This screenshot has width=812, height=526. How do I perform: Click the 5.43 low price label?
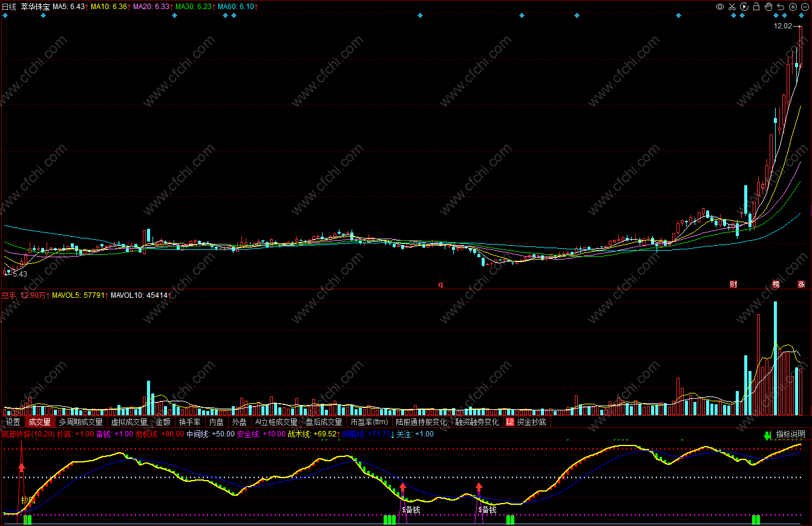(x=20, y=274)
